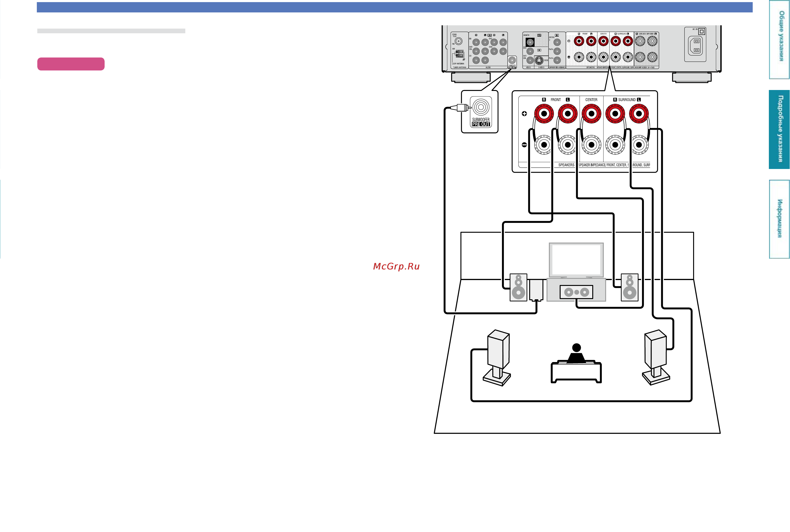Click the gray heading bar at top left
The width and height of the screenshot is (790, 532).
coord(111,31)
